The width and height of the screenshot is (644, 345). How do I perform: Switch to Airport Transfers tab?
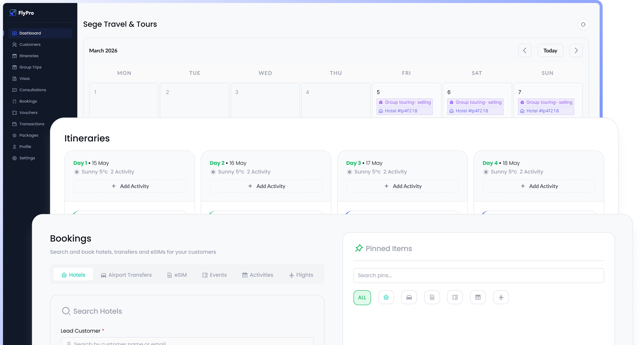click(126, 275)
